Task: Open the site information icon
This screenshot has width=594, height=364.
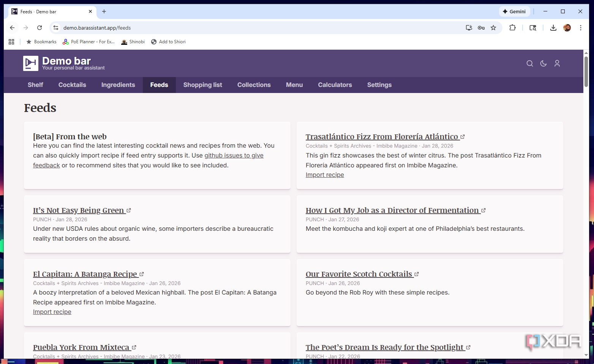Action: point(56,28)
